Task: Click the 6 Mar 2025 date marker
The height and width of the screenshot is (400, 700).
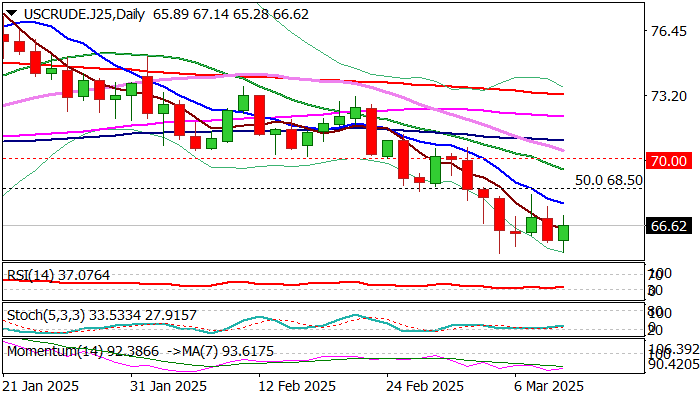Action: tap(546, 385)
